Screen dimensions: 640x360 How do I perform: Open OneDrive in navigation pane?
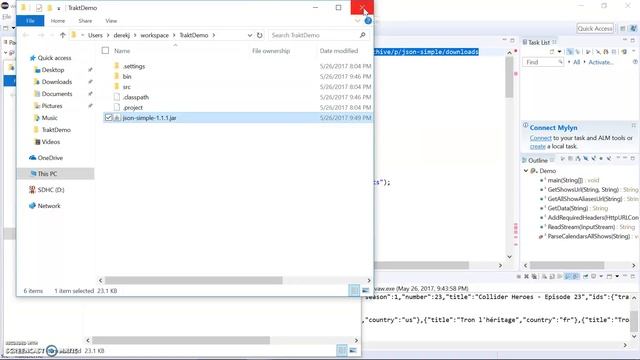point(50,158)
